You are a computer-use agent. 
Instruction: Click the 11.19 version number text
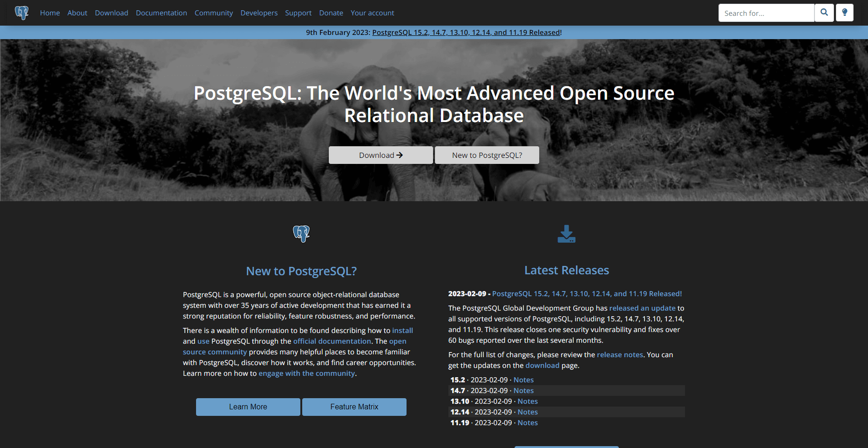click(x=460, y=423)
